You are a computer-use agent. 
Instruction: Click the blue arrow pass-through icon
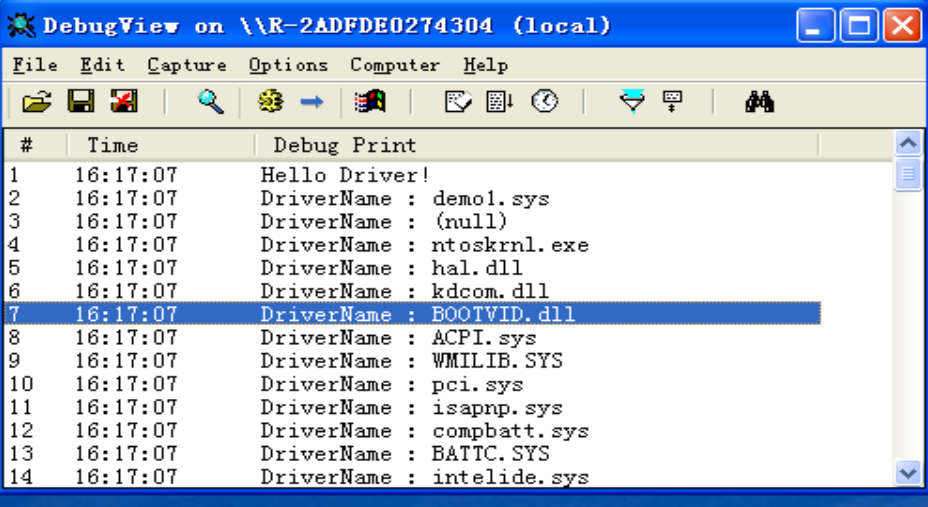(x=312, y=102)
